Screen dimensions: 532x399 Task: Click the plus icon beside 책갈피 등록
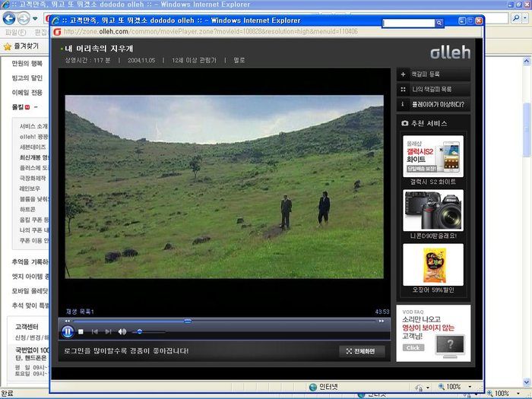403,74
